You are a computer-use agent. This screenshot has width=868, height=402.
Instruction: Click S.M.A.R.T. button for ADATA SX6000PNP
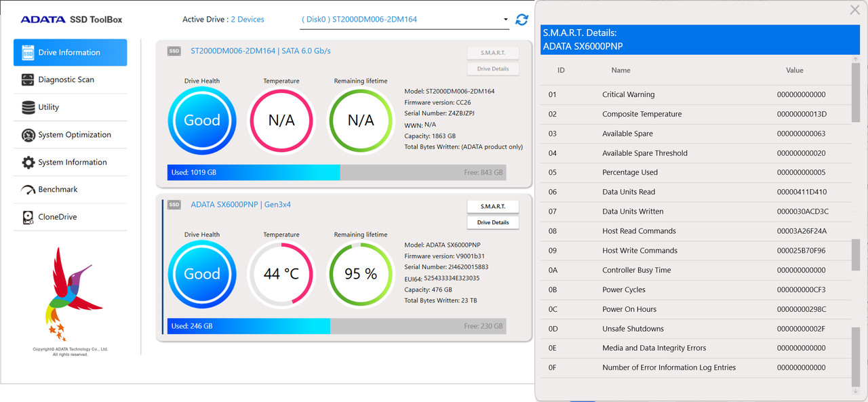pyautogui.click(x=493, y=206)
